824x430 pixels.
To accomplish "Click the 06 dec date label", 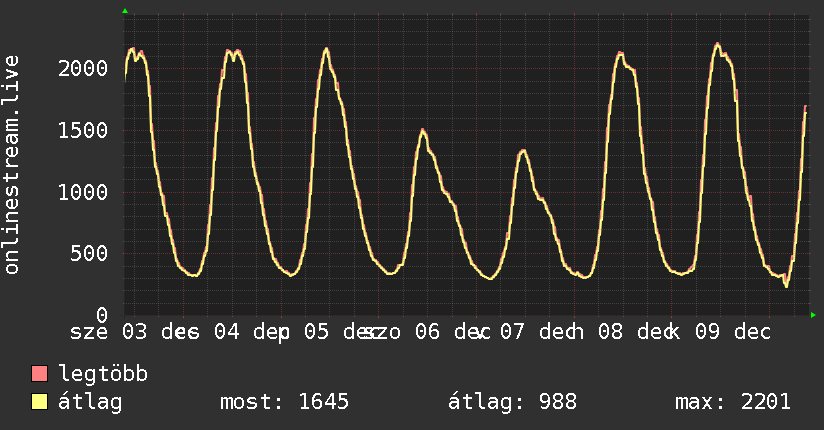I will tap(452, 332).
